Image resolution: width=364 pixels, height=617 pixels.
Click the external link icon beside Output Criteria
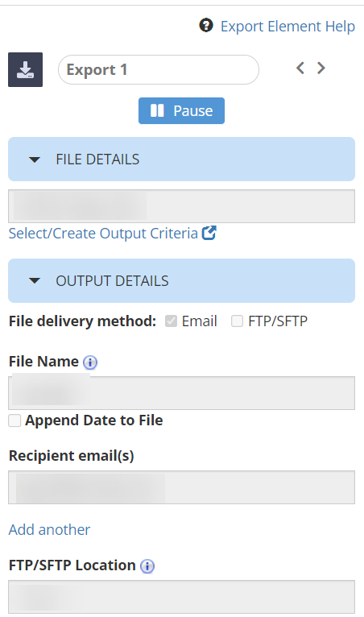pos(209,233)
